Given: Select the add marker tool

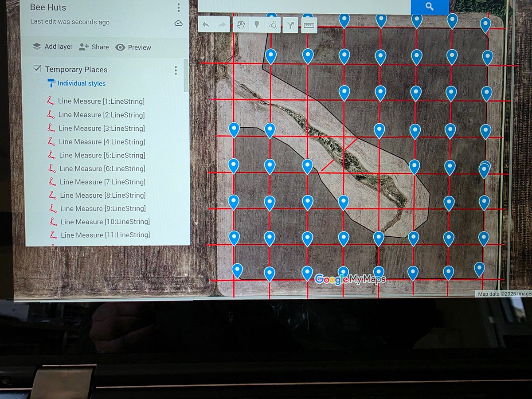Looking at the screenshot, I should point(257,25).
